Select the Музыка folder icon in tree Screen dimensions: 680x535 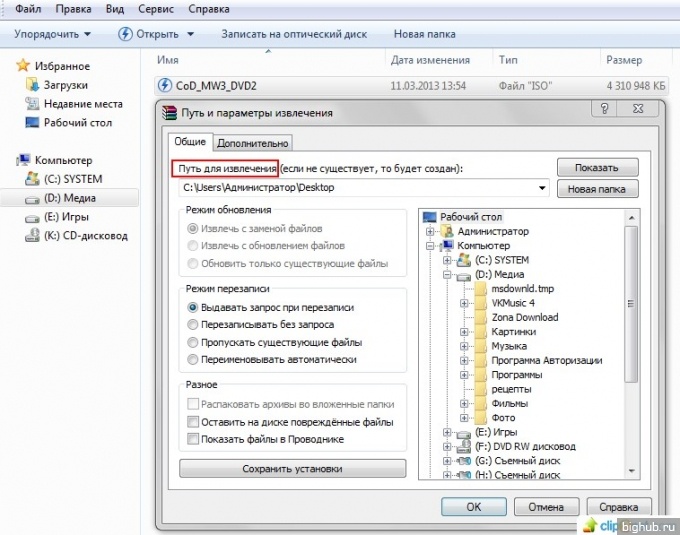478,346
